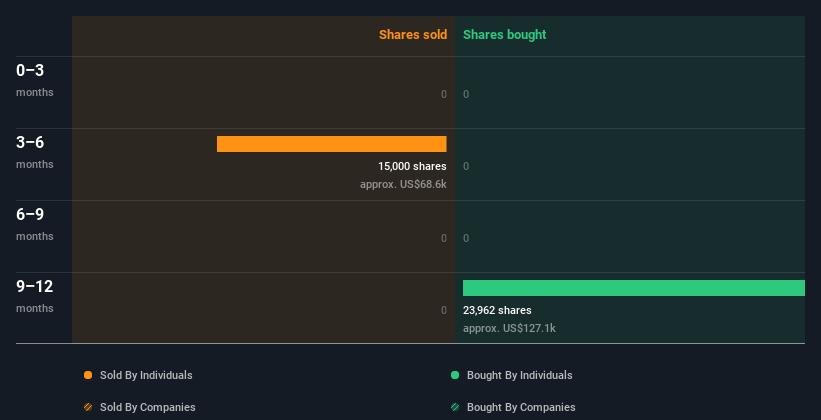Click the approx. US$68.6k text
This screenshot has width=821, height=420.
(x=403, y=184)
